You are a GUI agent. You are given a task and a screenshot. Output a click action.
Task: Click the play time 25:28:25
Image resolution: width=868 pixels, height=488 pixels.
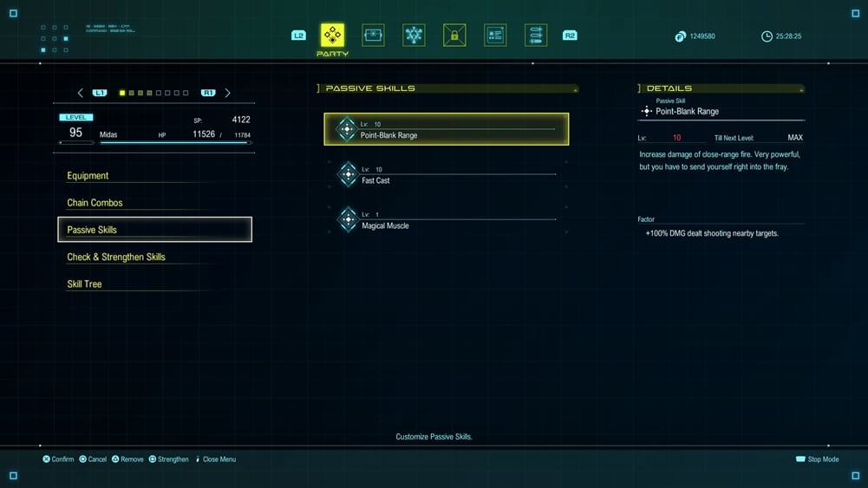pyautogui.click(x=788, y=36)
